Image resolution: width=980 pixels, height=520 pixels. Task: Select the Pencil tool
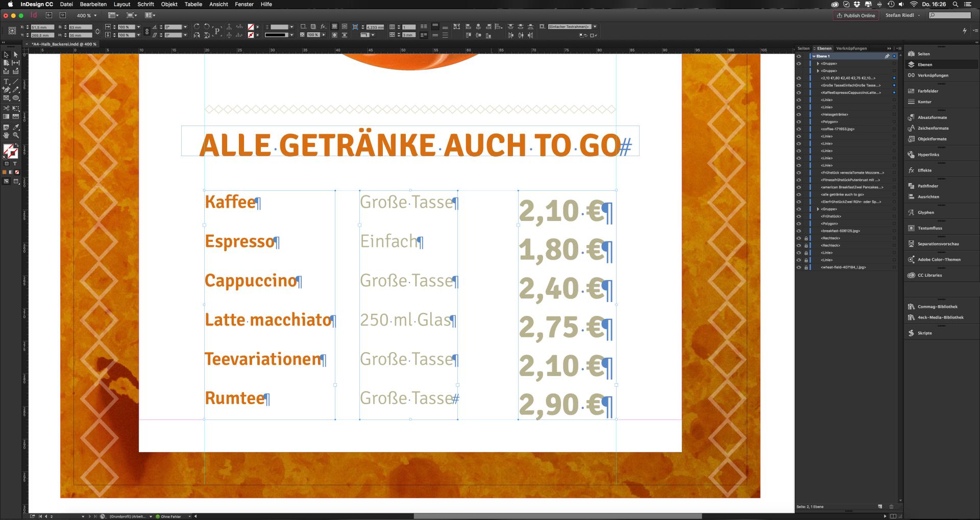(x=16, y=90)
